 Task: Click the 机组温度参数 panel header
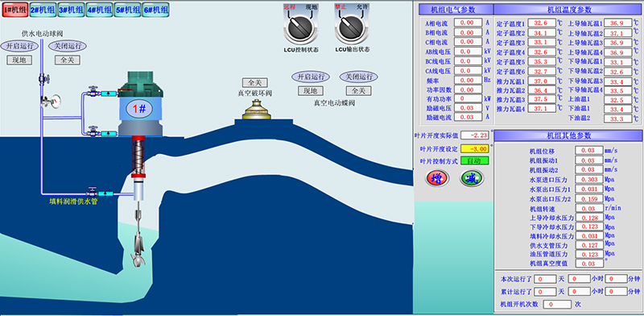[x=567, y=10]
